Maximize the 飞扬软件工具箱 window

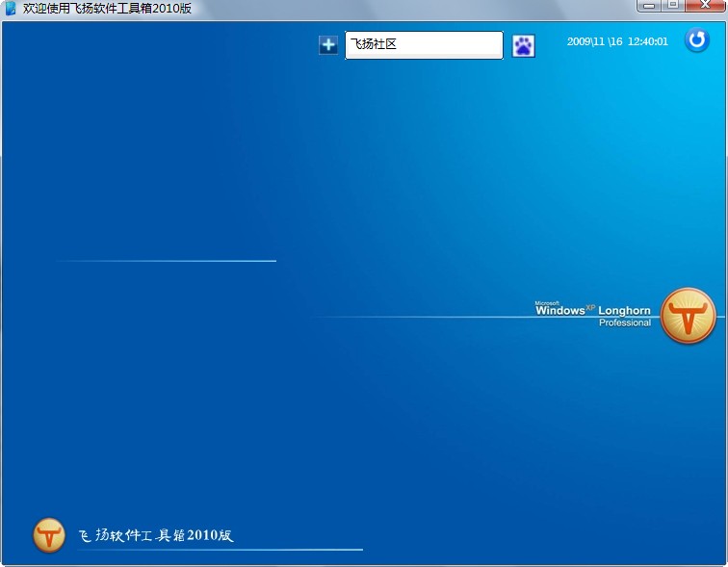pos(673,5)
